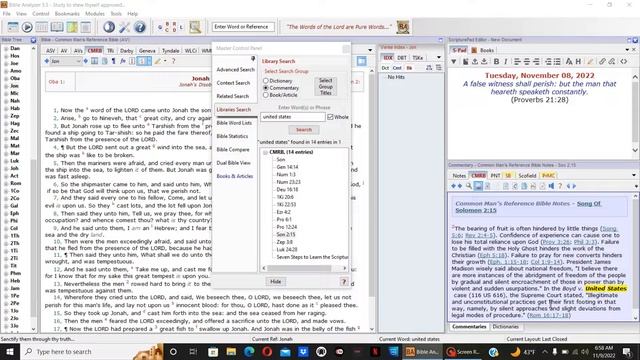
Task: Toggle paragraph mark icon in the Bible toolbar
Action: click(113, 61)
